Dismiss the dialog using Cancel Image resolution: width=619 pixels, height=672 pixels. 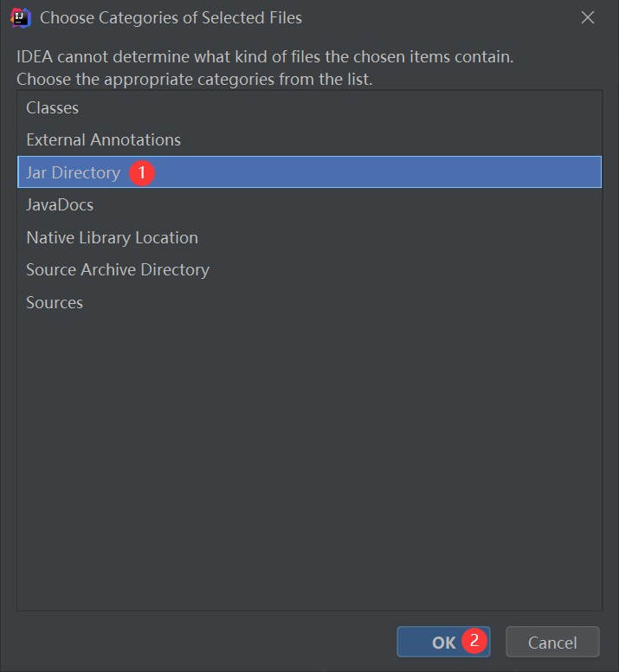point(552,642)
